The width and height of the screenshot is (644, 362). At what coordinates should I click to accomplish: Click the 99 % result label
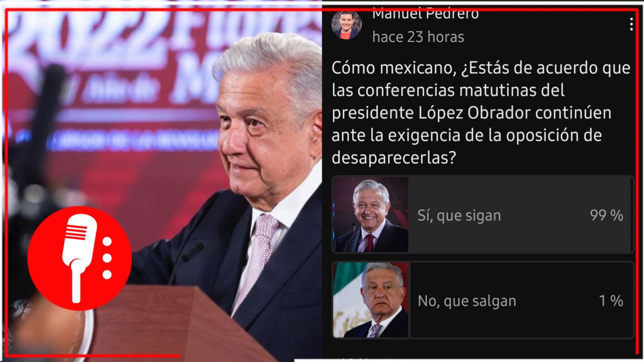(606, 215)
